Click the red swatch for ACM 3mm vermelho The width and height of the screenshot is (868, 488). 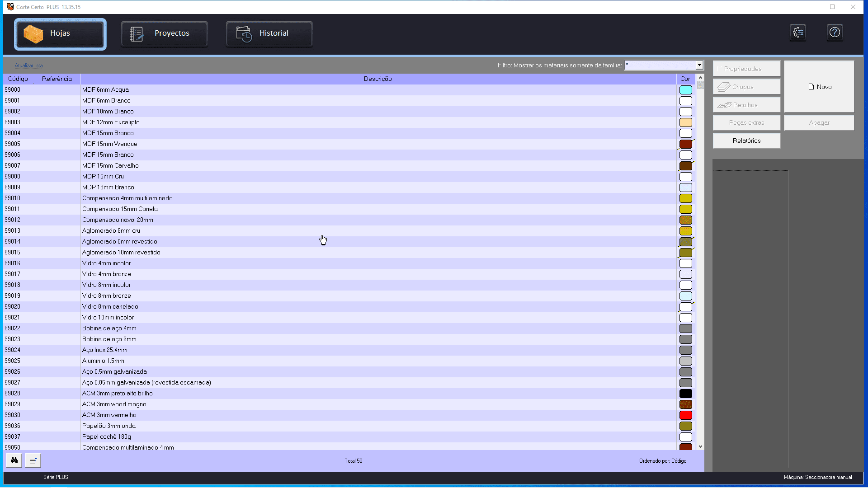point(685,415)
